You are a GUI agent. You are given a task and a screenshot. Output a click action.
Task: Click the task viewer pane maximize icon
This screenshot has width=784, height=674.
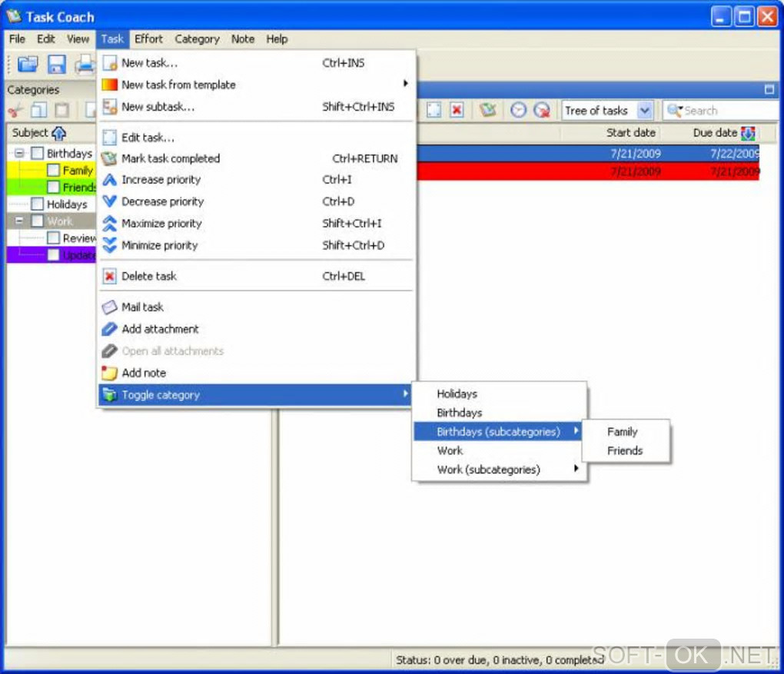tap(769, 89)
